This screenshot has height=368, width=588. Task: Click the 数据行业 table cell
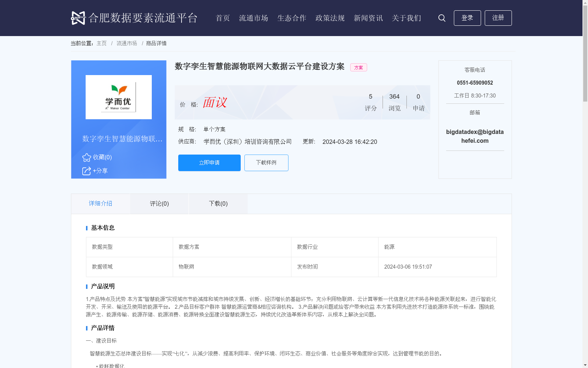(335, 247)
